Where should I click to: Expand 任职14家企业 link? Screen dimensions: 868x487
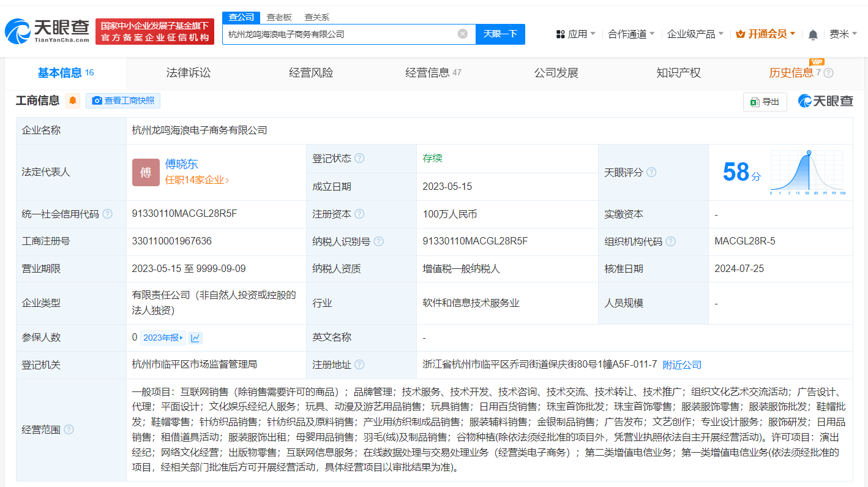click(x=197, y=180)
